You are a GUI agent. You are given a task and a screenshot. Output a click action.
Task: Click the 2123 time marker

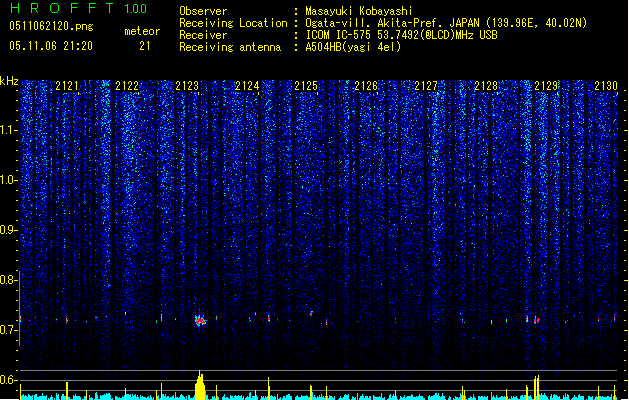pyautogui.click(x=187, y=86)
